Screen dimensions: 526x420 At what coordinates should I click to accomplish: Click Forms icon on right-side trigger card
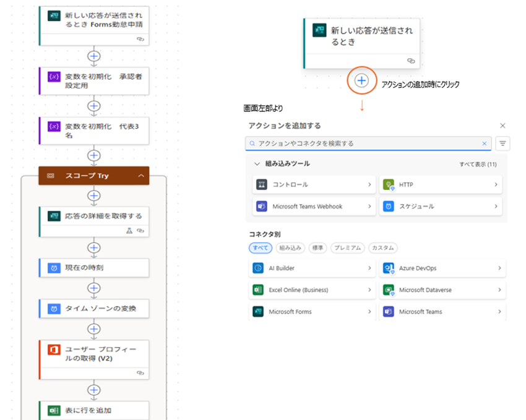pos(319,30)
